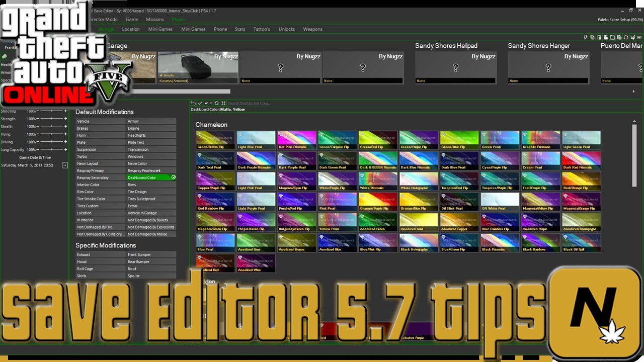This screenshot has width=644, height=362.
Task: Select the Kuruma (Armored) garage vehicle thumbnail
Action: pyautogui.click(x=198, y=67)
